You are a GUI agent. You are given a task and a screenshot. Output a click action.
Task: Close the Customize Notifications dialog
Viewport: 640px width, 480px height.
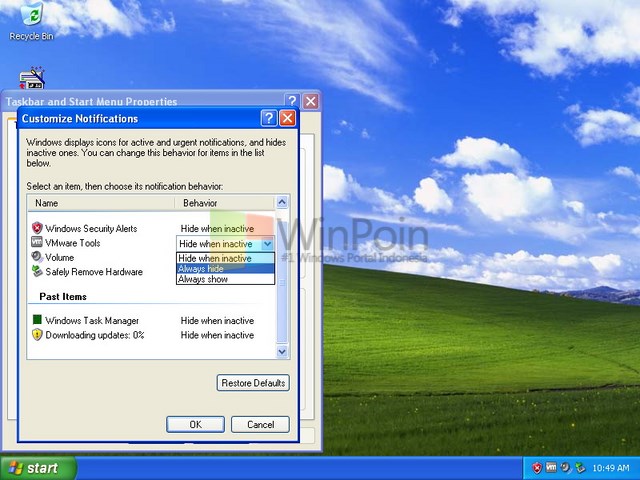point(287,118)
